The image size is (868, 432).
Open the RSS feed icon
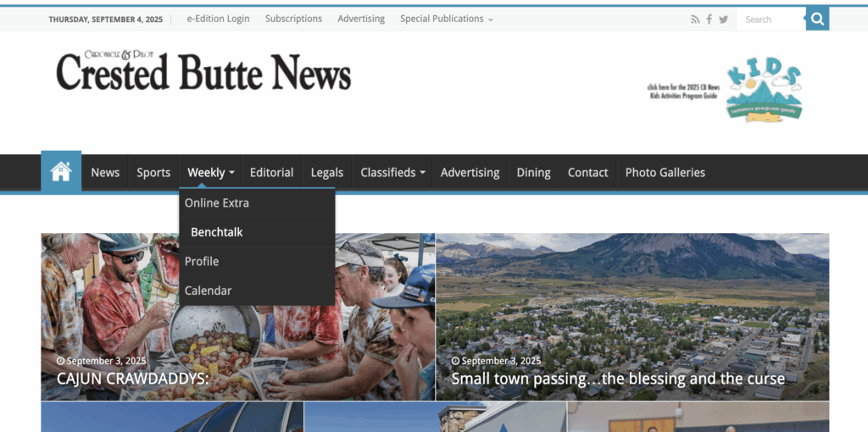(x=695, y=19)
